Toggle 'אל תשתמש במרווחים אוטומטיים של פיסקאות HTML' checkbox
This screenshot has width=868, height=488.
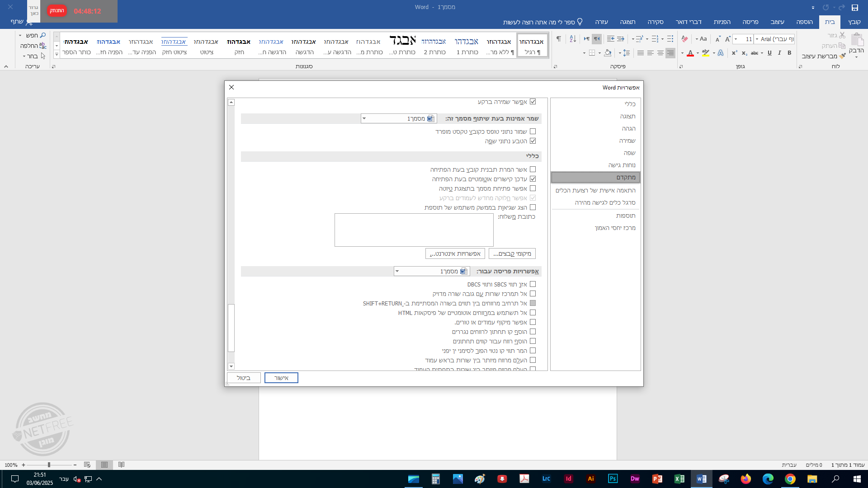[533, 313]
